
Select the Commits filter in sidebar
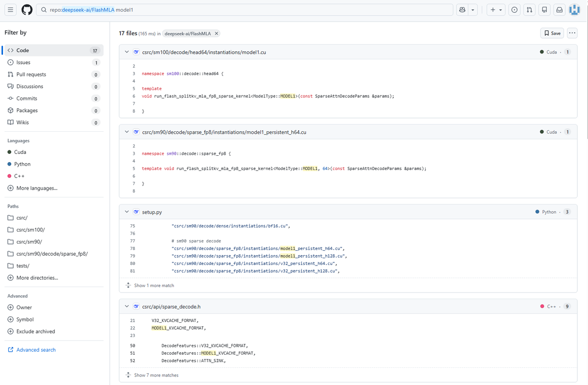pyautogui.click(x=26, y=98)
